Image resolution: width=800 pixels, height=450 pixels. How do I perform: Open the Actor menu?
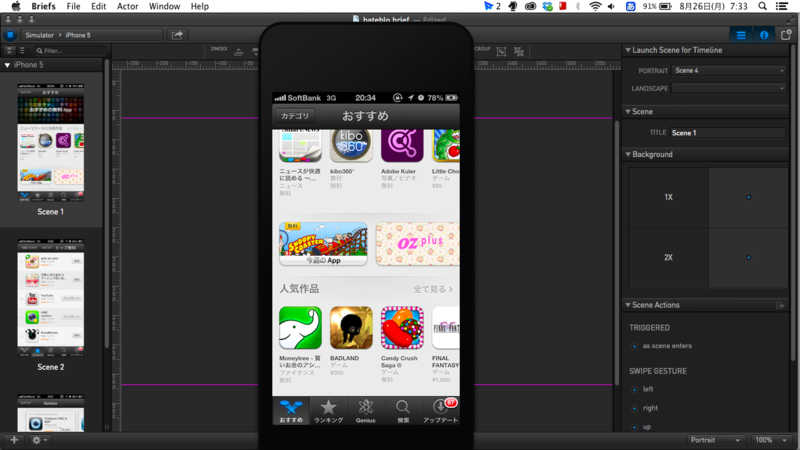128,6
